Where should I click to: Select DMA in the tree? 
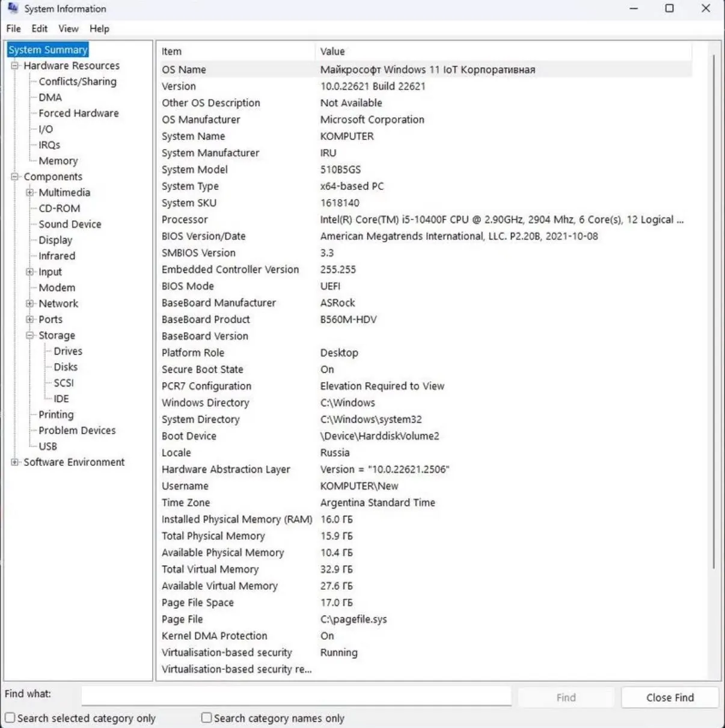[50, 97]
